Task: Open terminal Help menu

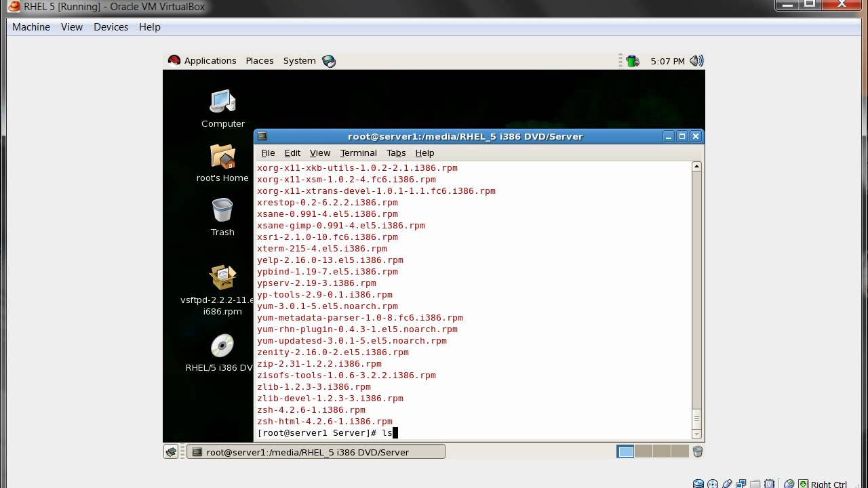Action: tap(425, 152)
